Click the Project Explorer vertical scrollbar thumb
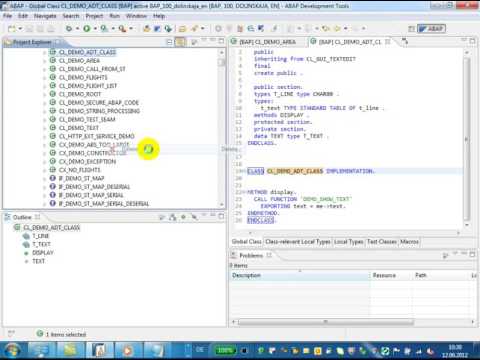480x360 pixels. click(221, 62)
